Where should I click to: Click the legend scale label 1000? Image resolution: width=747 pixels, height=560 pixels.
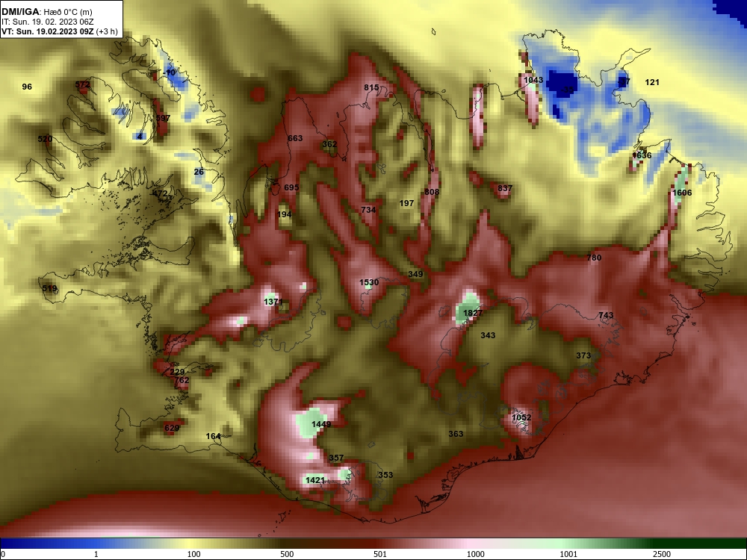(x=476, y=555)
